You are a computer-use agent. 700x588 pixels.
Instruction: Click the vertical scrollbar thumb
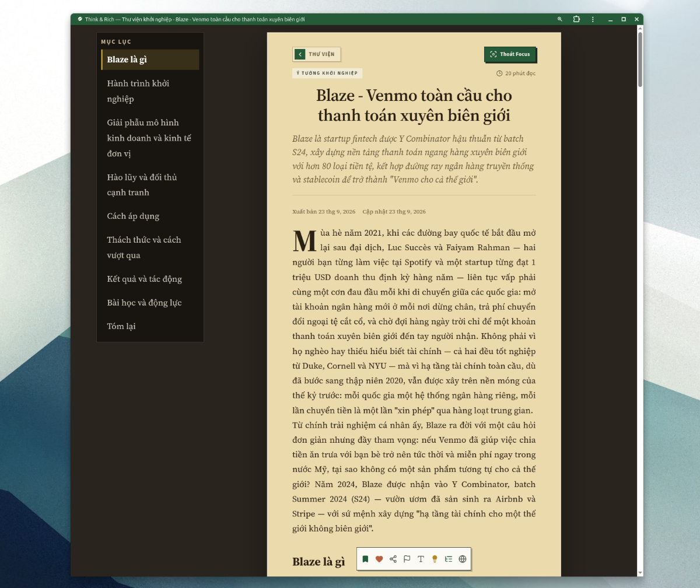[640, 59]
